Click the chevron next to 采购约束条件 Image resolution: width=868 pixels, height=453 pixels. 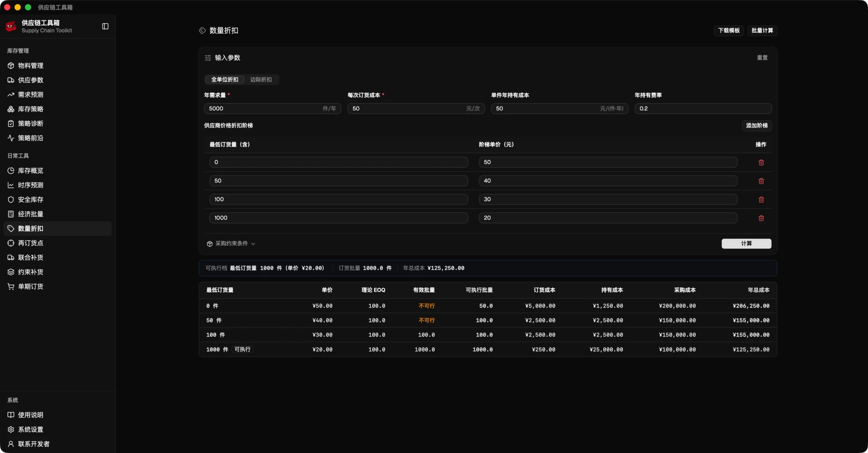tap(253, 244)
